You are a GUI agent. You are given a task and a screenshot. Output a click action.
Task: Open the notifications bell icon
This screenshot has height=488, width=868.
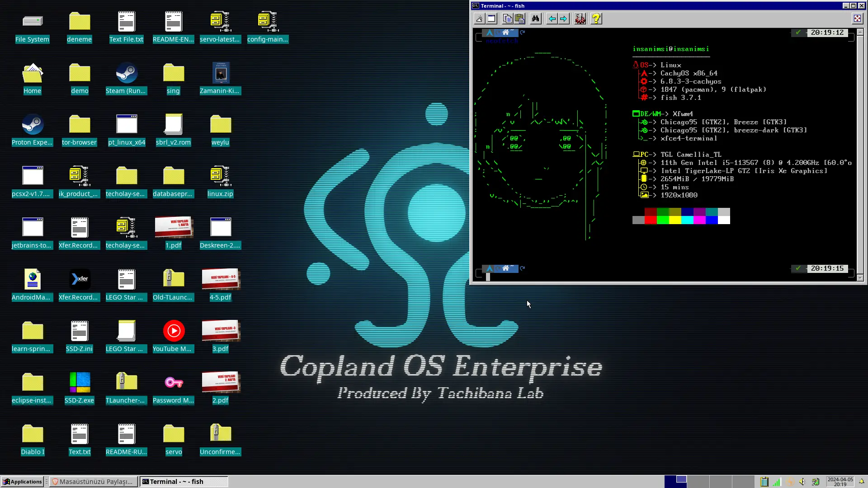click(861, 482)
